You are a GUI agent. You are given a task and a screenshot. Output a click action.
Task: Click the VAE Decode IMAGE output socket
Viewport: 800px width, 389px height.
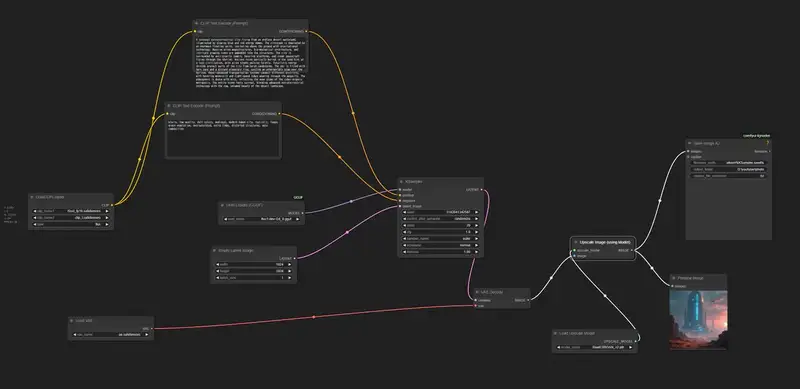click(528, 300)
